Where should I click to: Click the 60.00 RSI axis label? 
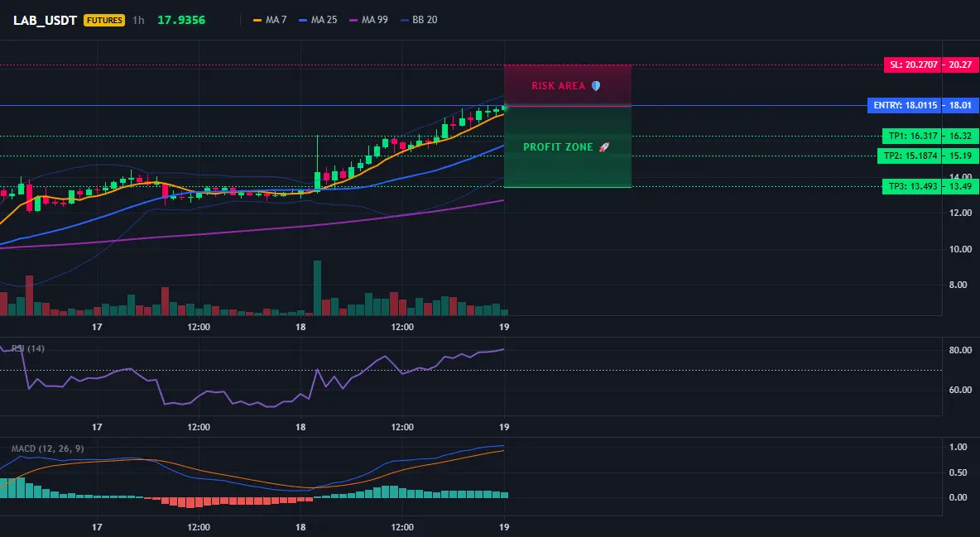coord(961,390)
